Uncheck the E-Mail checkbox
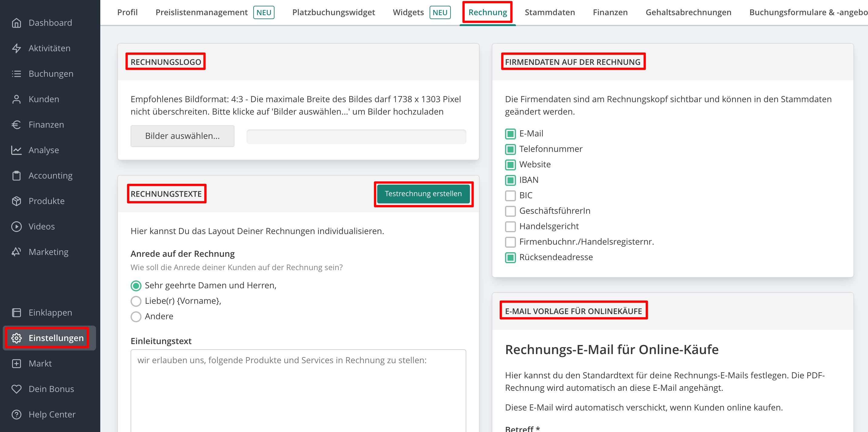The image size is (868, 432). [510, 134]
